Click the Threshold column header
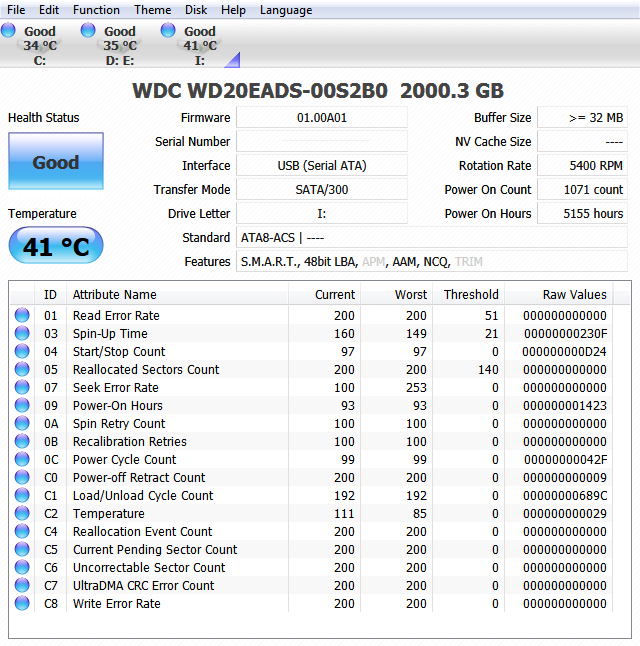This screenshot has height=646, width=640. coord(469,295)
